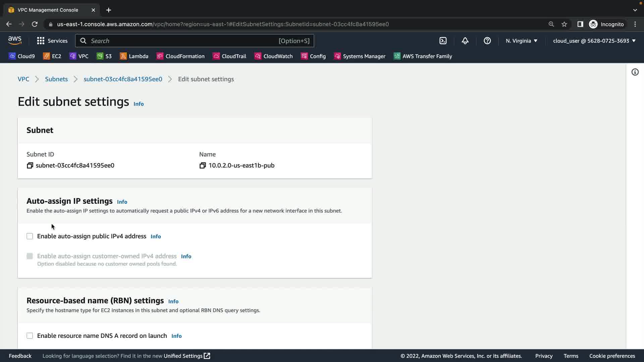Screen dimensions: 644x362
Task: Enable resource name DNS A record checkbox
Action: pyautogui.click(x=30, y=336)
